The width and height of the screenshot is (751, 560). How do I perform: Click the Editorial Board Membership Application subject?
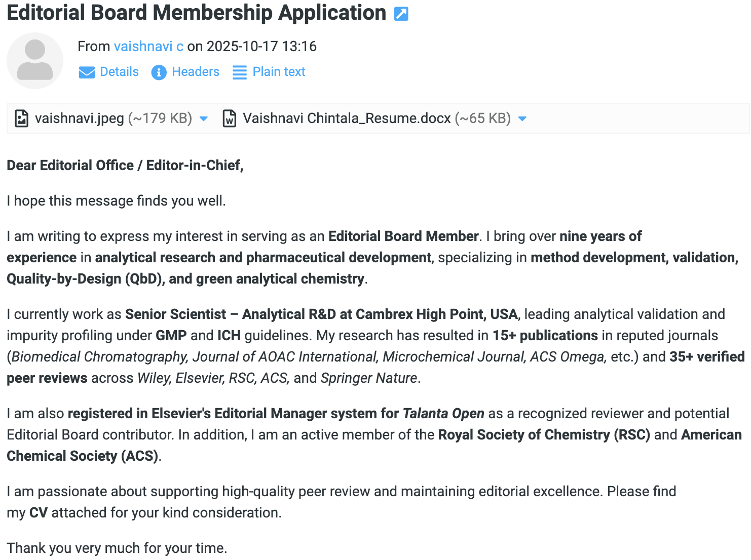point(196,13)
